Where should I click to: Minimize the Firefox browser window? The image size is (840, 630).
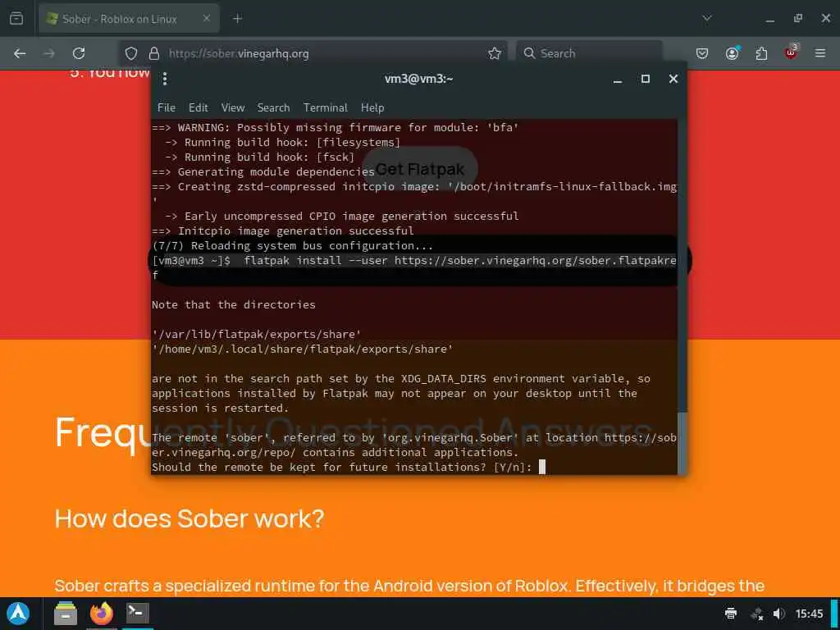(770, 20)
